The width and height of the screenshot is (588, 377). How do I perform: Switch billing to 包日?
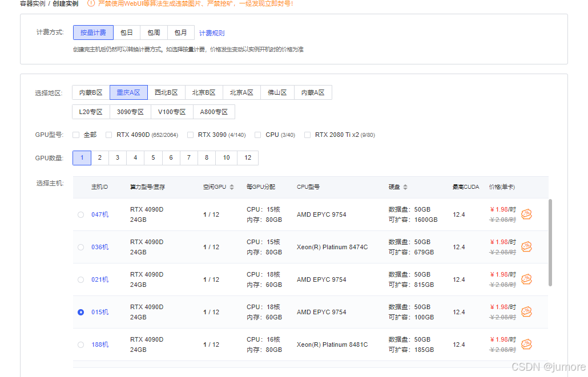127,33
